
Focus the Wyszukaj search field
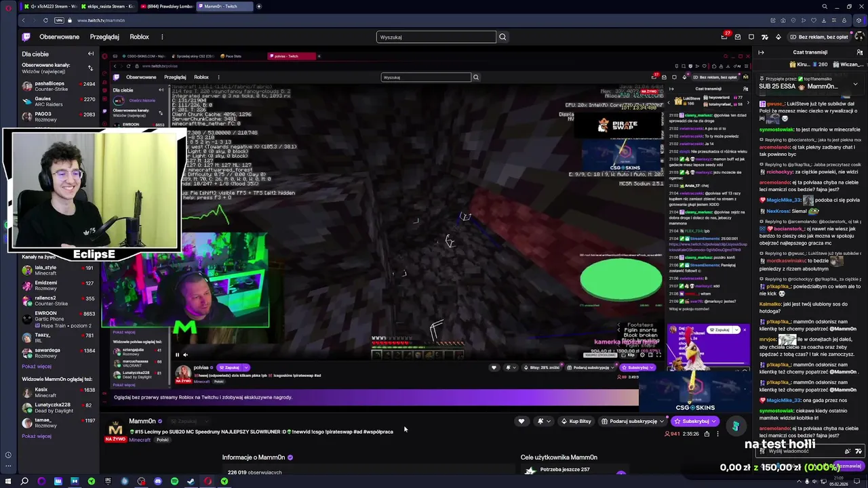tap(436, 37)
